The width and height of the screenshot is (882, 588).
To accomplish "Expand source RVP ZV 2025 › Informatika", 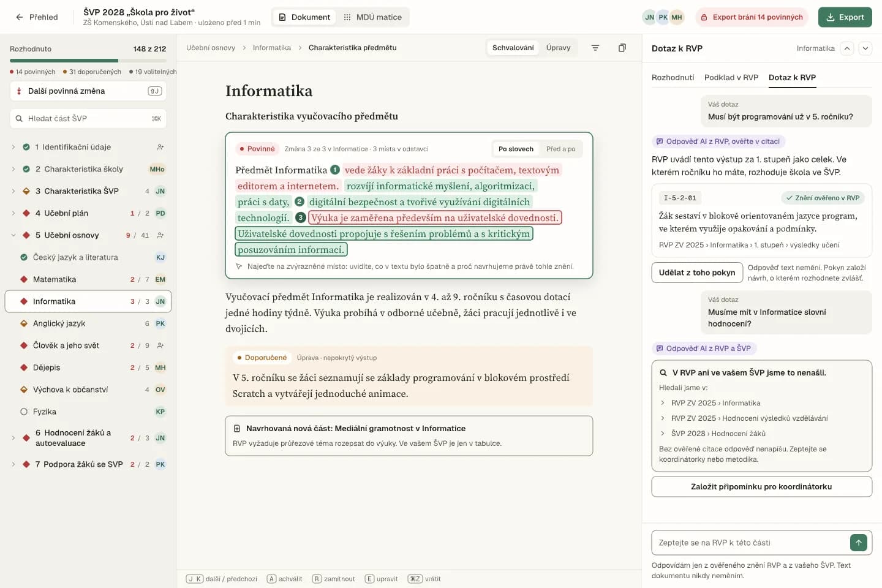I will pyautogui.click(x=663, y=403).
